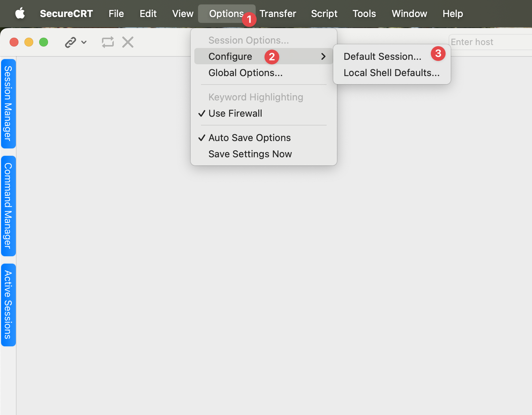The width and height of the screenshot is (532, 415).
Task: Open the Apple menu
Action: tap(20, 13)
